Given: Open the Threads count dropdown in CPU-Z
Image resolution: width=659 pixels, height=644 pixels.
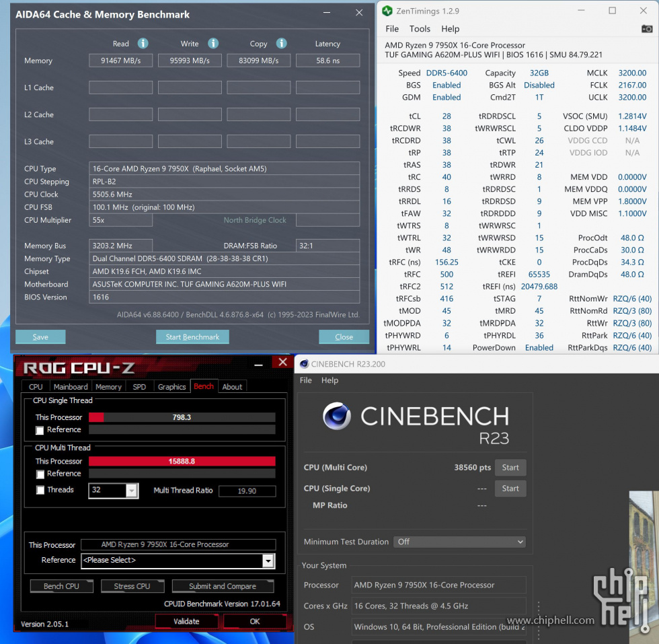Looking at the screenshot, I should tap(132, 491).
